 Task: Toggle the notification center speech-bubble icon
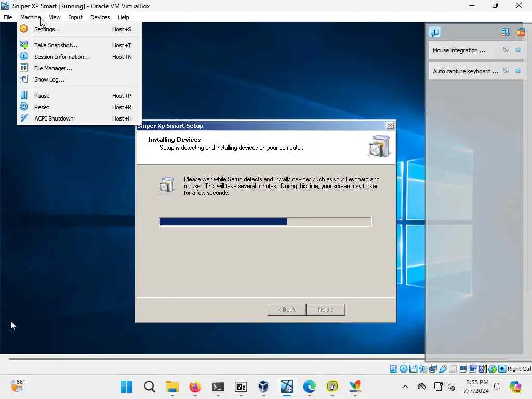click(435, 32)
